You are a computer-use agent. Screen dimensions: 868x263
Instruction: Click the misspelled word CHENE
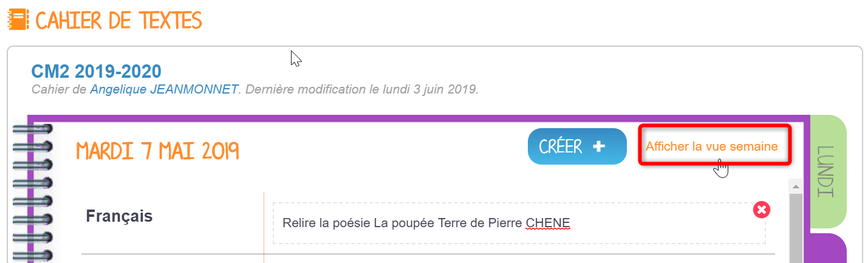click(548, 223)
